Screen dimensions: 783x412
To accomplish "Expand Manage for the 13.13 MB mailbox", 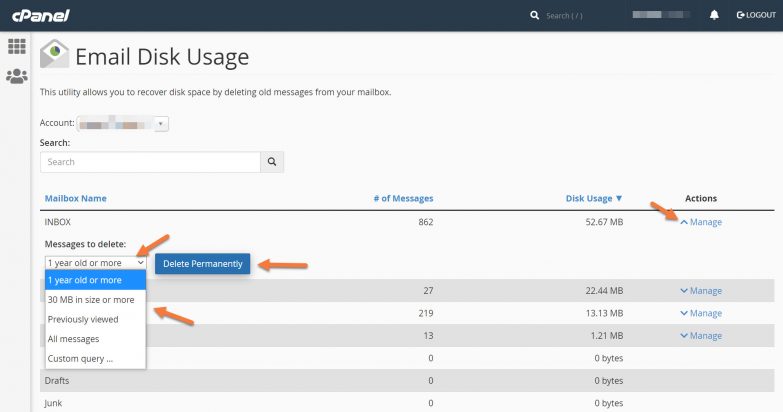I will [x=700, y=314].
